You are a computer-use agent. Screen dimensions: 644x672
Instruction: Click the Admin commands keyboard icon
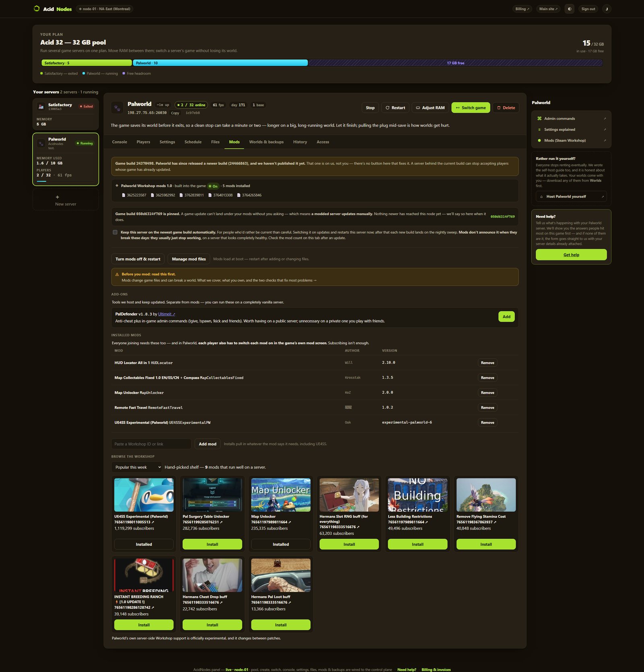pyautogui.click(x=539, y=118)
